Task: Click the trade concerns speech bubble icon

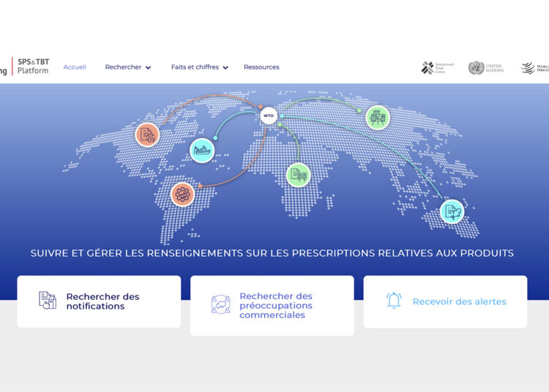Action: pyautogui.click(x=220, y=305)
